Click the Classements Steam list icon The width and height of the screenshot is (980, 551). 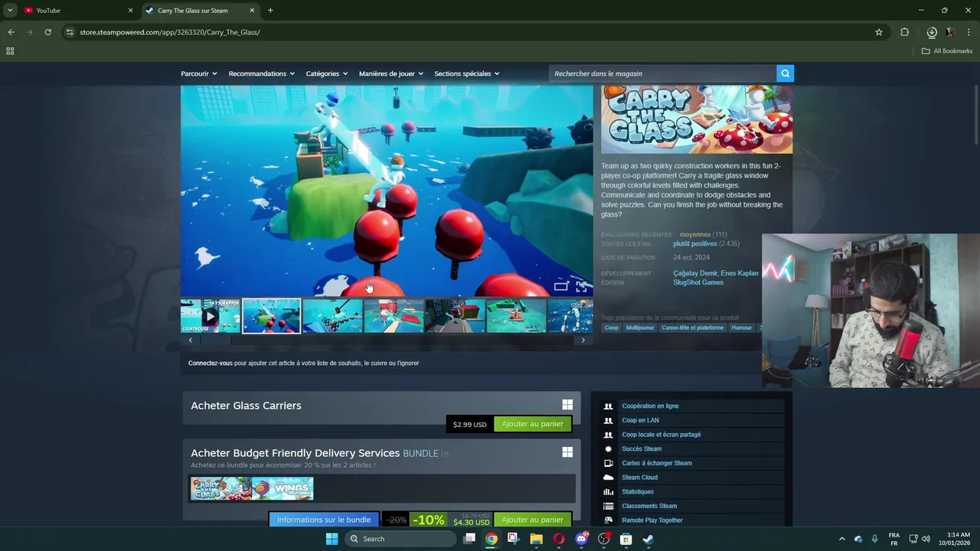608,506
